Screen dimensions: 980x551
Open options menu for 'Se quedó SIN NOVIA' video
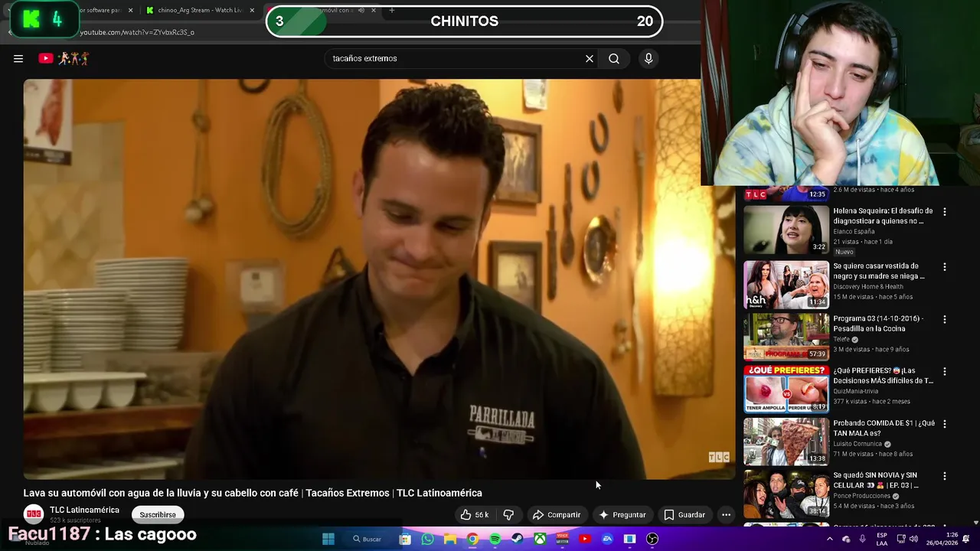coord(944,476)
